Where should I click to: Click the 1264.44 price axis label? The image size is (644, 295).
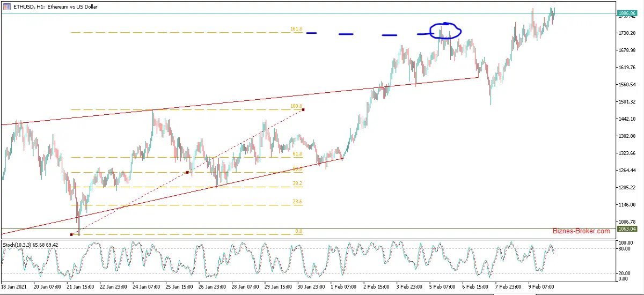[x=627, y=171]
